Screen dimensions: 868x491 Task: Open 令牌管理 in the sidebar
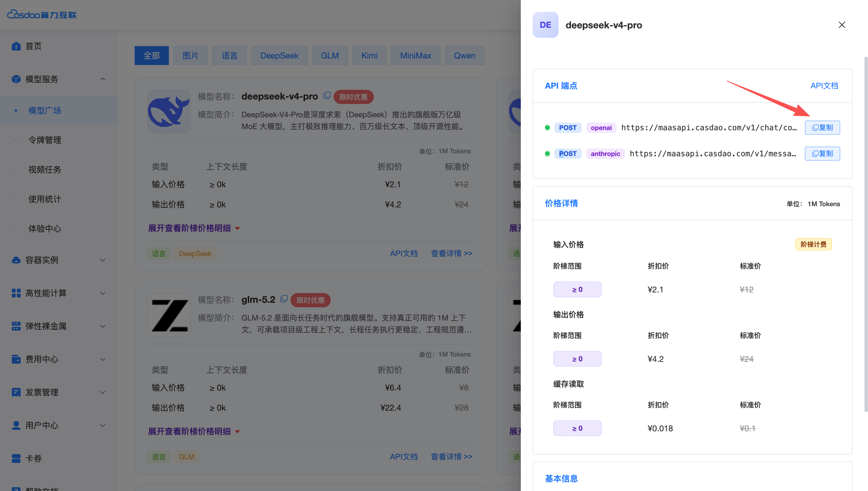tap(59, 140)
